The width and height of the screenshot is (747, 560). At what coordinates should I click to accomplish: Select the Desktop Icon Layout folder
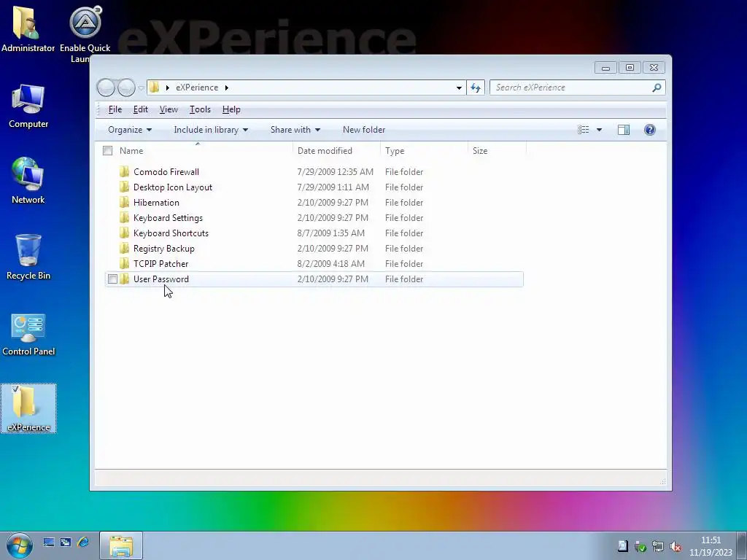[x=172, y=187]
